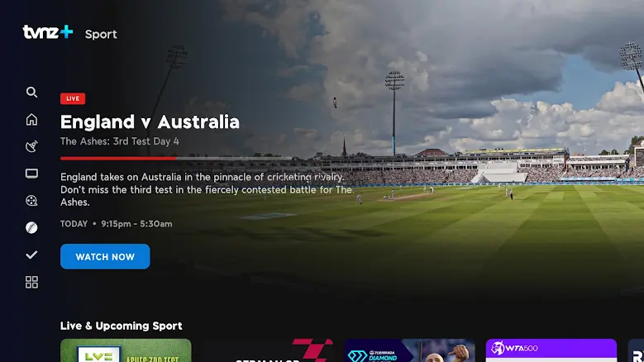This screenshot has width=644, height=362.
Task: Select the Live & Upcoming Sport heading
Action: [x=122, y=326]
